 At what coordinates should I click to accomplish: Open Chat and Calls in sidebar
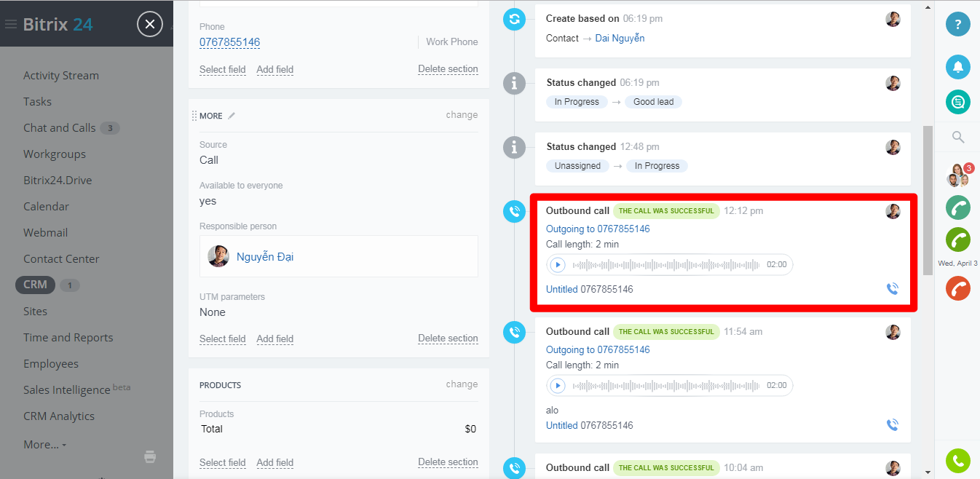60,128
